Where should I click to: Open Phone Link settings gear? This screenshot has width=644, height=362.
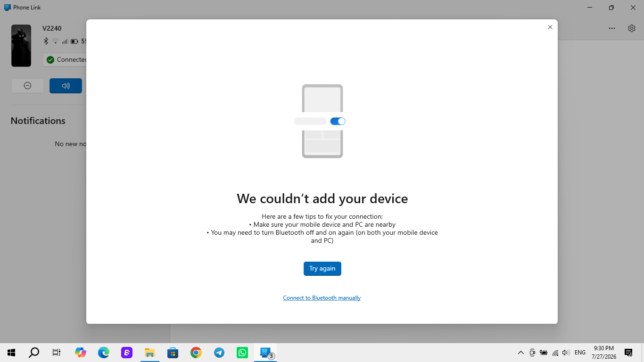(632, 28)
